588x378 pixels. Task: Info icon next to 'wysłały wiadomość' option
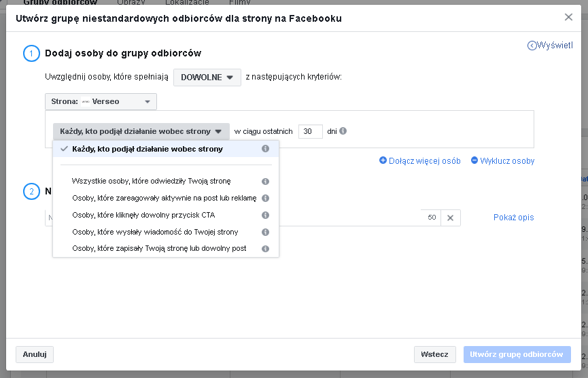[x=266, y=232]
